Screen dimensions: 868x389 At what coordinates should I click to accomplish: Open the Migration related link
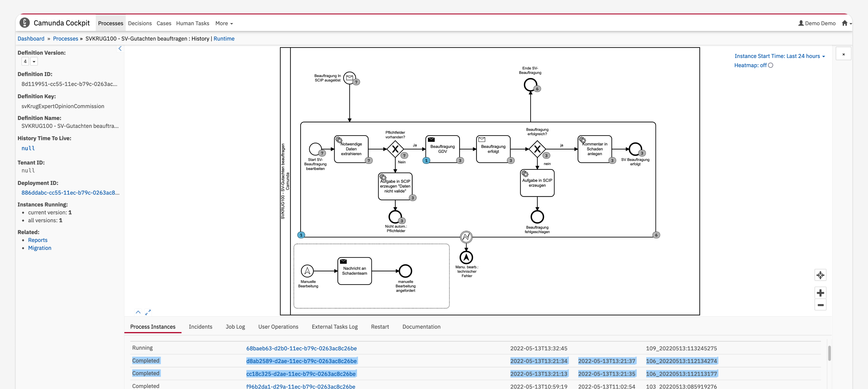(x=40, y=248)
